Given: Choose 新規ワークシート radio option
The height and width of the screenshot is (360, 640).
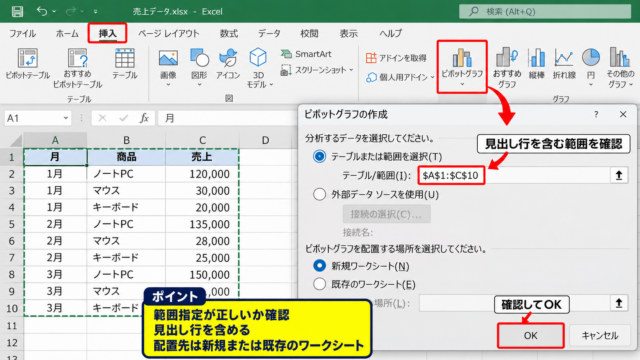Looking at the screenshot, I should tap(320, 266).
